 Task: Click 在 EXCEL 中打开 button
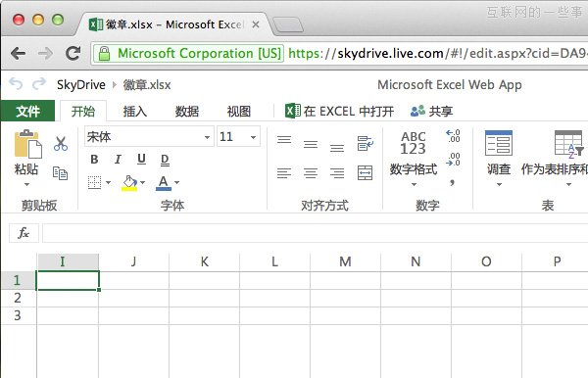tap(340, 112)
